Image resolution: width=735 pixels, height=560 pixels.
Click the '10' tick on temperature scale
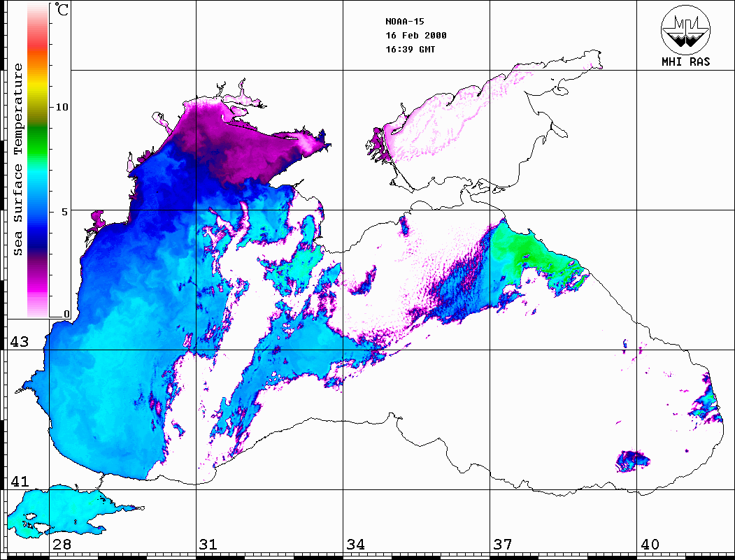point(62,107)
